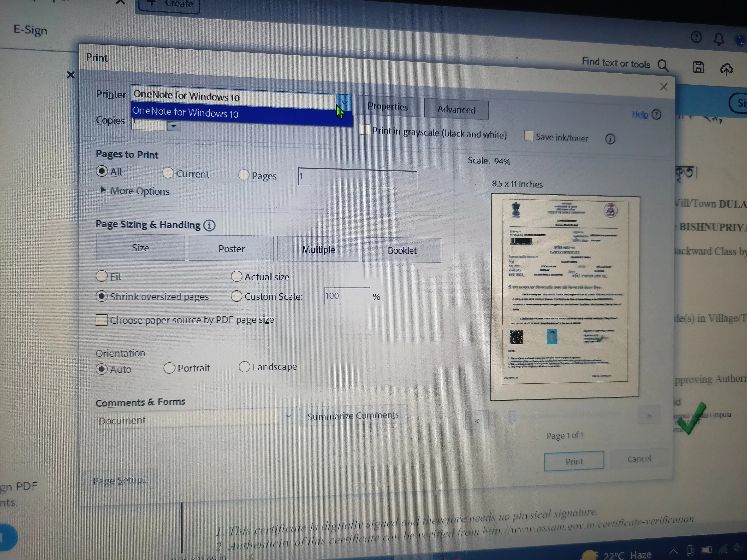Check Choose paper source by PDF page size
The width and height of the screenshot is (747, 560).
[102, 320]
